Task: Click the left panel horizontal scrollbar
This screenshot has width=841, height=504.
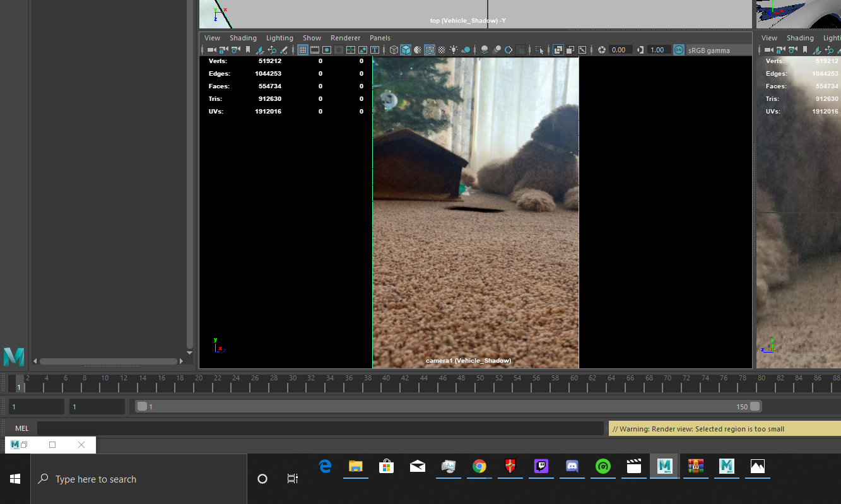Action: (x=109, y=361)
